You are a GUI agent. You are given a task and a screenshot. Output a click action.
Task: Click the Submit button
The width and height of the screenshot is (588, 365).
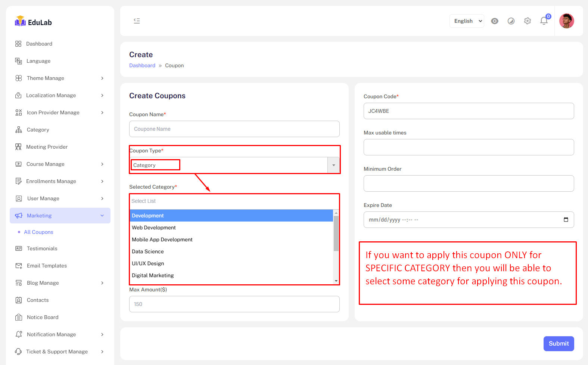[x=558, y=343]
